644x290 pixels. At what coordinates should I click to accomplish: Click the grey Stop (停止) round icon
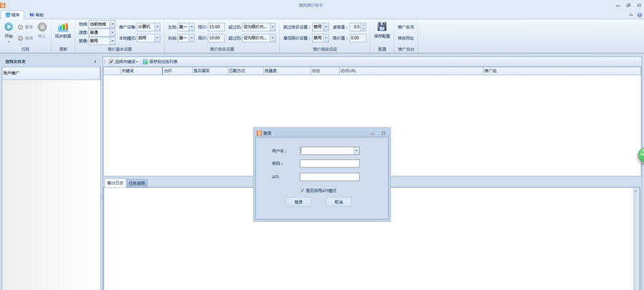[x=42, y=27]
